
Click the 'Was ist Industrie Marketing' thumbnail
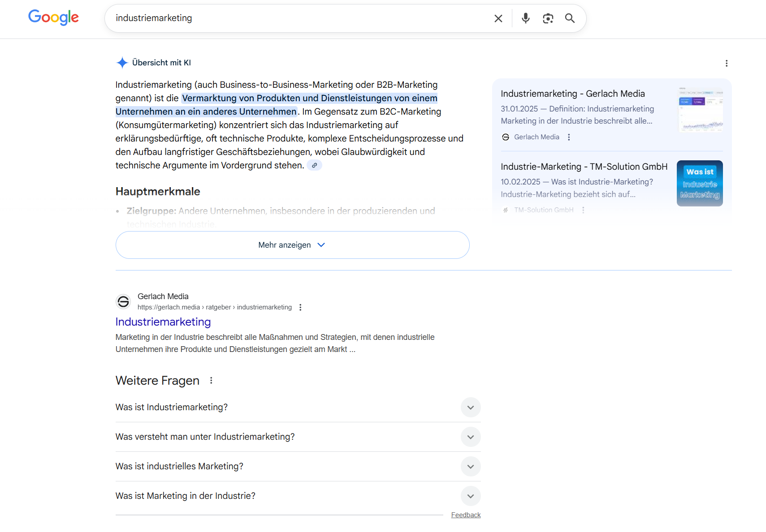699,184
